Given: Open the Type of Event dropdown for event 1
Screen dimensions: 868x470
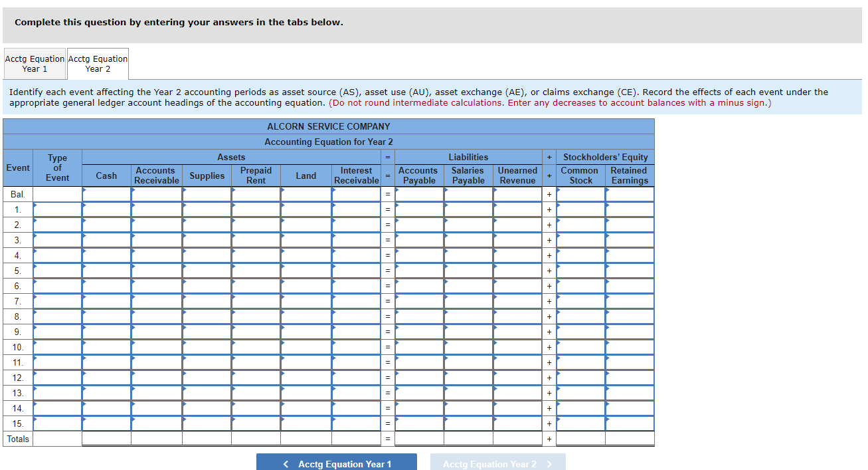Looking at the screenshot, I should point(58,209).
